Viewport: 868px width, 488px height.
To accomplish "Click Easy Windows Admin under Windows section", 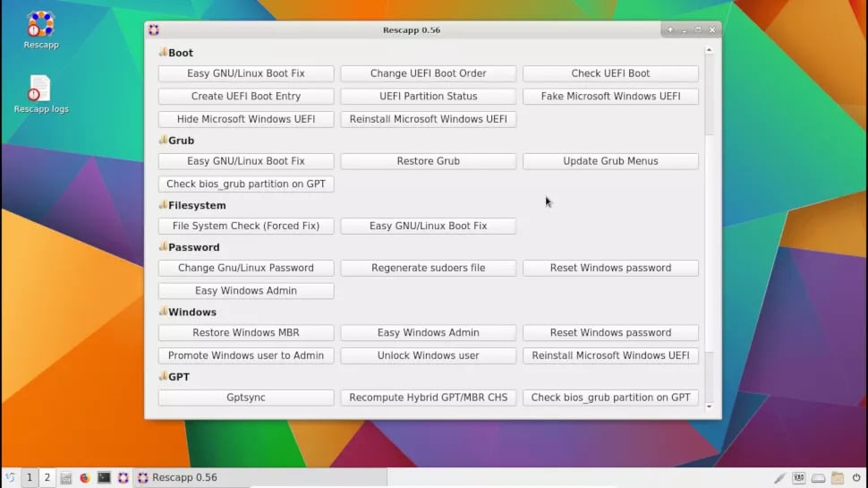I will click(429, 333).
